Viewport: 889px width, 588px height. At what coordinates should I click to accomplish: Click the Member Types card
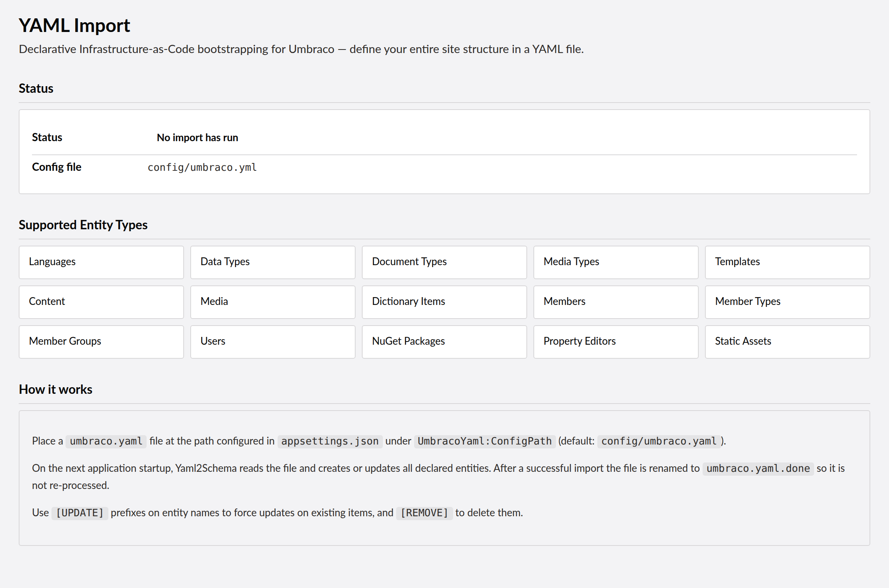click(x=788, y=302)
